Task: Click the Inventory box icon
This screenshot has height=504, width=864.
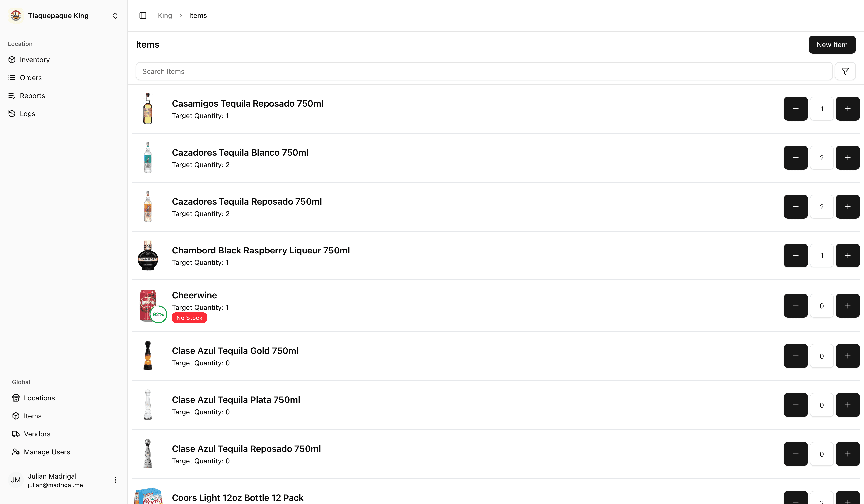Action: [x=12, y=60]
